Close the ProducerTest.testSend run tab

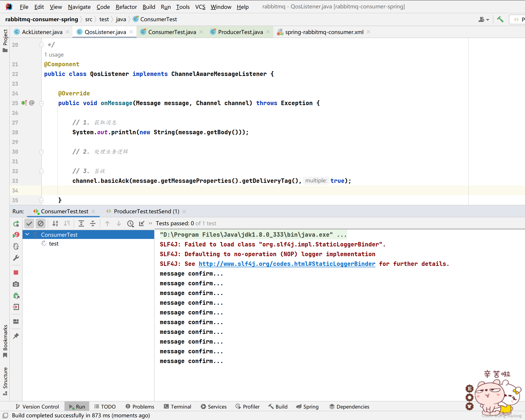pos(184,212)
